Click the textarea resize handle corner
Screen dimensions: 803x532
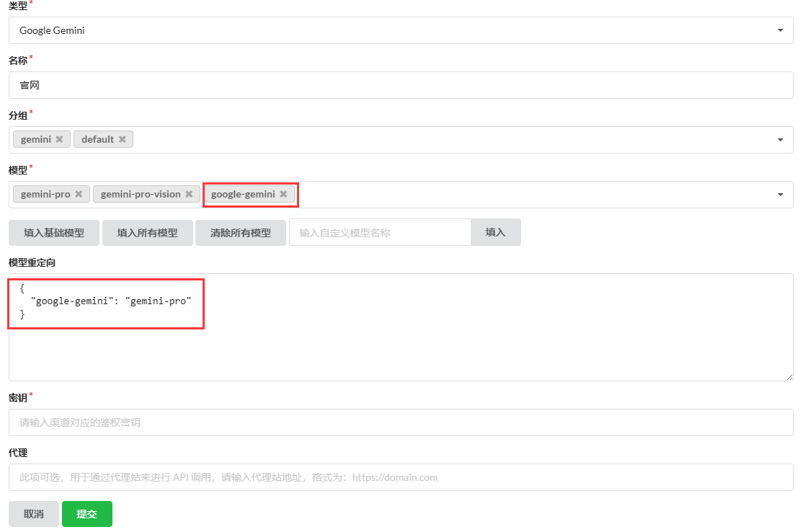point(789,377)
